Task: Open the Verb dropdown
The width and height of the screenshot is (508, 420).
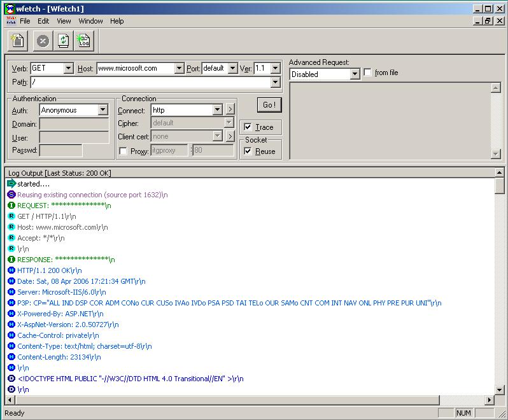Action: pyautogui.click(x=68, y=68)
